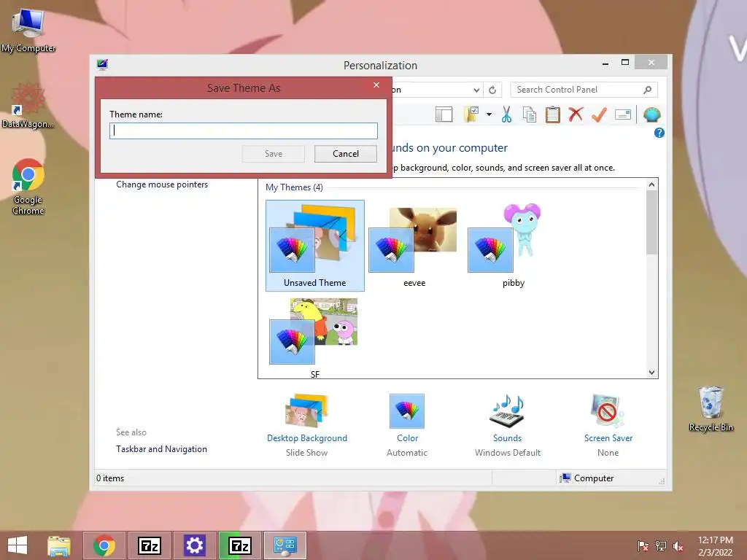Select the eevee theme
The height and width of the screenshot is (560, 747).
point(414,245)
